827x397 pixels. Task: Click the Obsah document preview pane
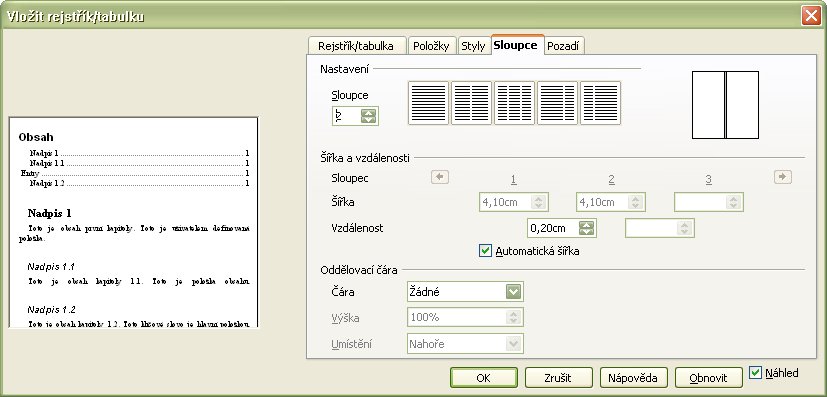(x=133, y=222)
